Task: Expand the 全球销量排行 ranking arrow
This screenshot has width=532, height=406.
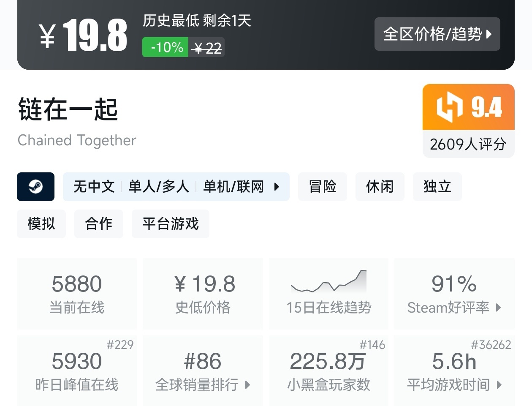Action: [x=247, y=385]
